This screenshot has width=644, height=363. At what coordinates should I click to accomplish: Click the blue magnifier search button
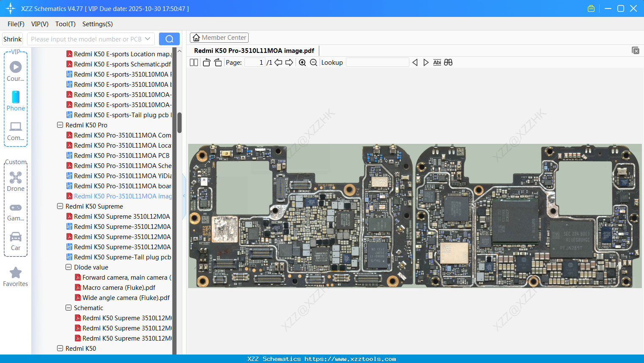click(x=169, y=38)
